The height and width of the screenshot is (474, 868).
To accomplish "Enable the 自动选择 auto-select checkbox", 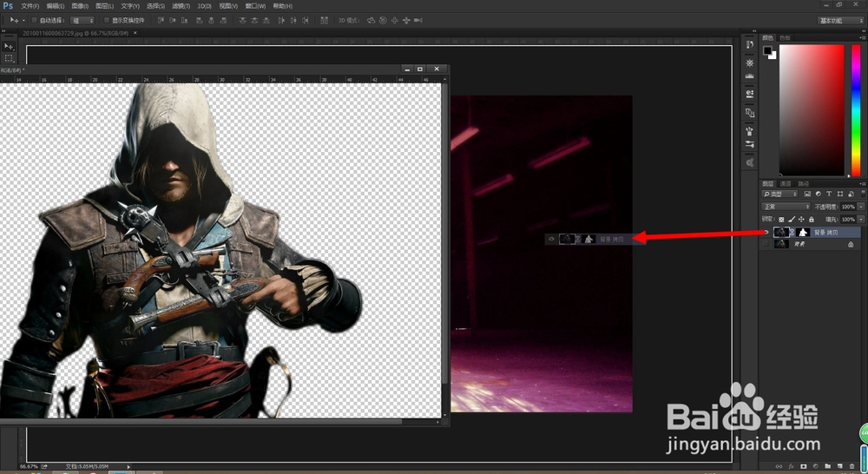I will pos(35,20).
